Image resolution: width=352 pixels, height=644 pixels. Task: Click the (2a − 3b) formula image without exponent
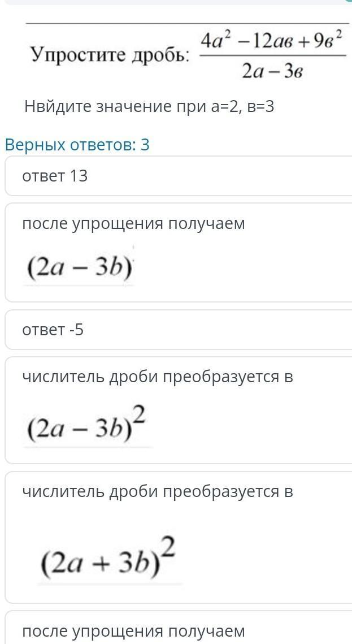coord(79,269)
